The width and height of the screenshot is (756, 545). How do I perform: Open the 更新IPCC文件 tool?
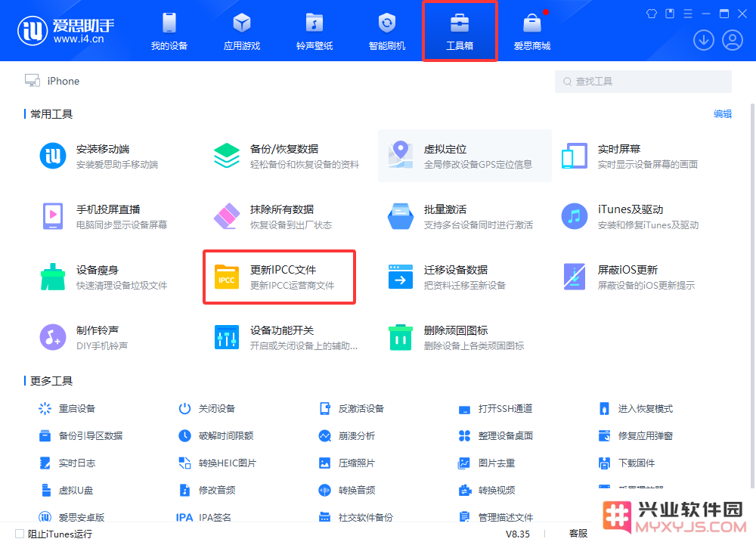click(279, 277)
